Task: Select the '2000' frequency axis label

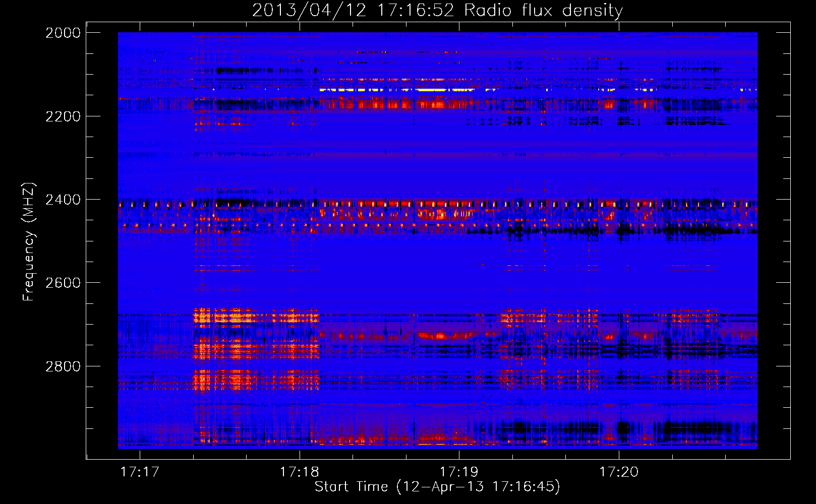Action: click(x=63, y=33)
